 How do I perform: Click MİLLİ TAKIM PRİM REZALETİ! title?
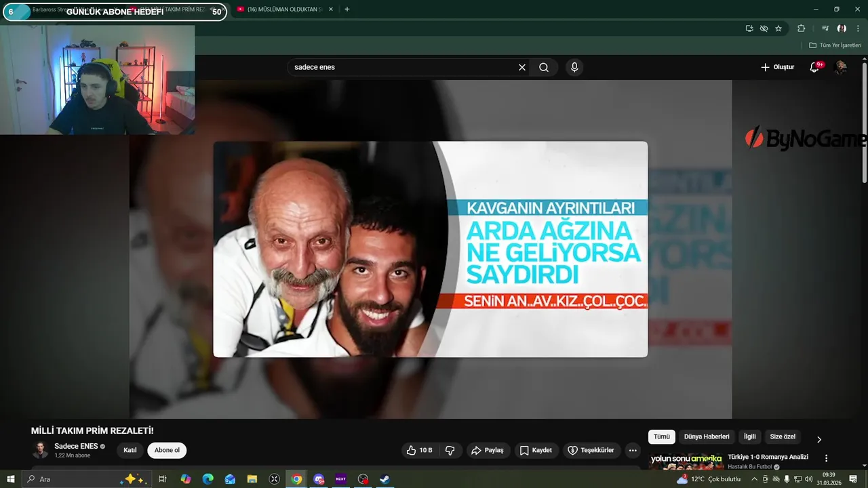(x=92, y=430)
